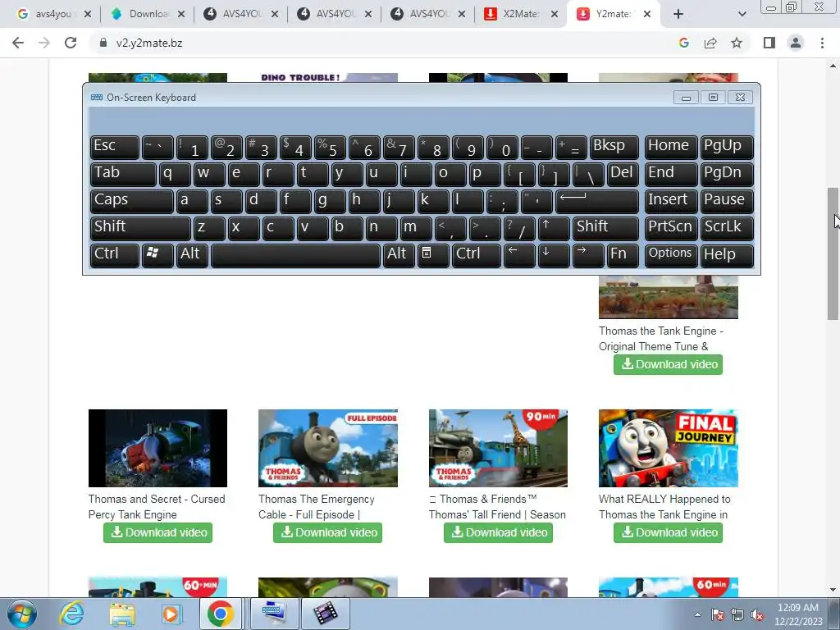Screen dimensions: 840x630
Task: Open the Cursed Percy Tank Engine thumbnail
Action: coord(157,448)
